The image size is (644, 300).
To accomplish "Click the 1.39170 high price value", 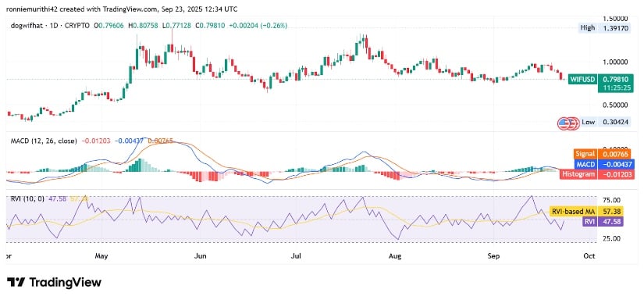I will 614,28.
